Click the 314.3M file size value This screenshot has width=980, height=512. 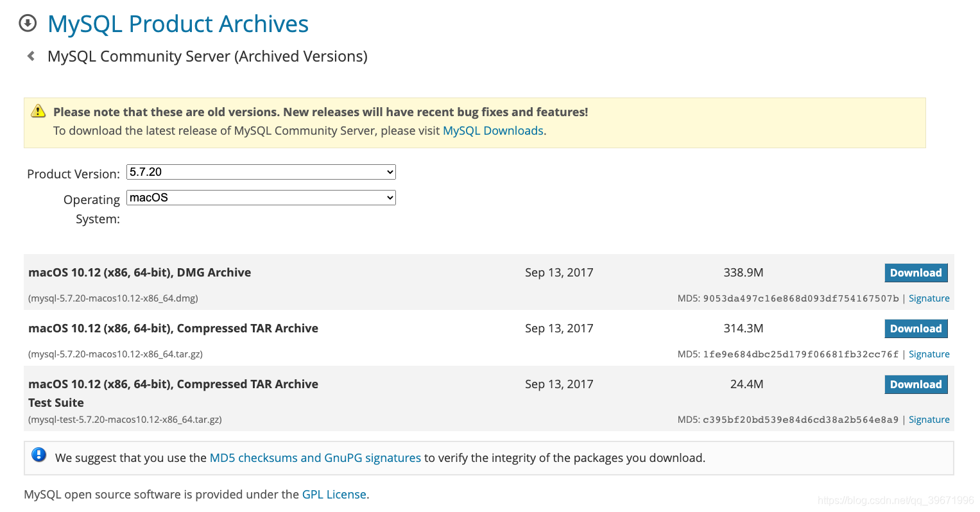click(x=743, y=329)
